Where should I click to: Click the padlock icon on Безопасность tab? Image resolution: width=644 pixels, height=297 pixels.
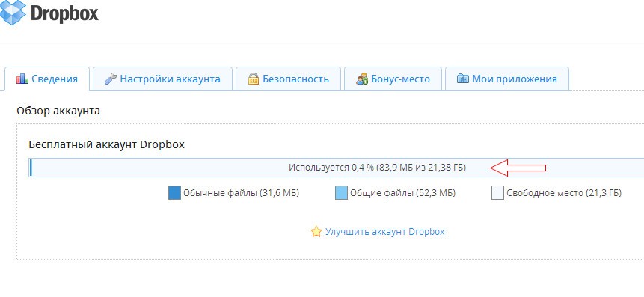coord(254,79)
